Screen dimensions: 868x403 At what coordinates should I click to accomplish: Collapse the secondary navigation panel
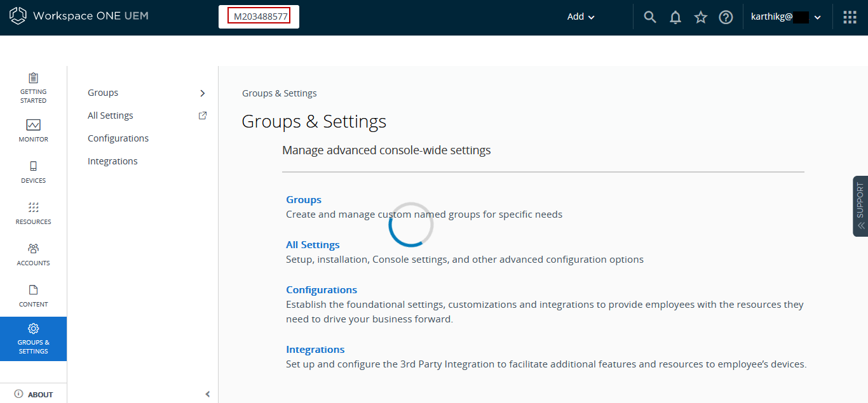pyautogui.click(x=207, y=394)
